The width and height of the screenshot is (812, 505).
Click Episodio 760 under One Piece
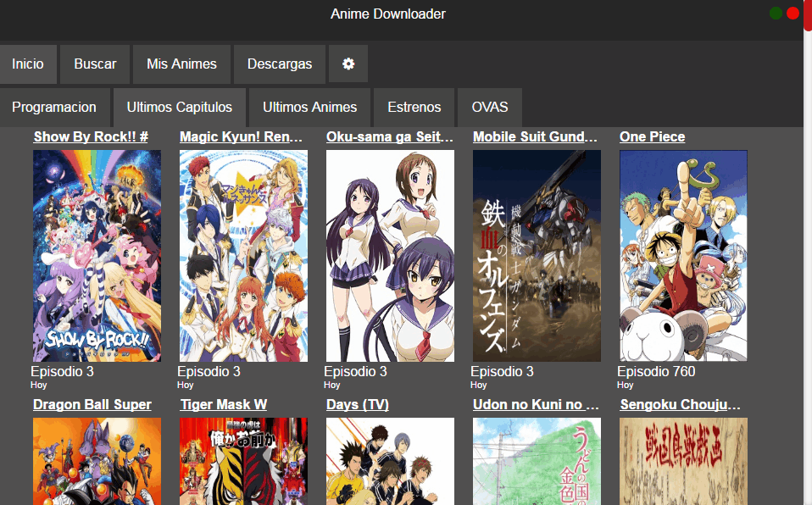point(656,371)
